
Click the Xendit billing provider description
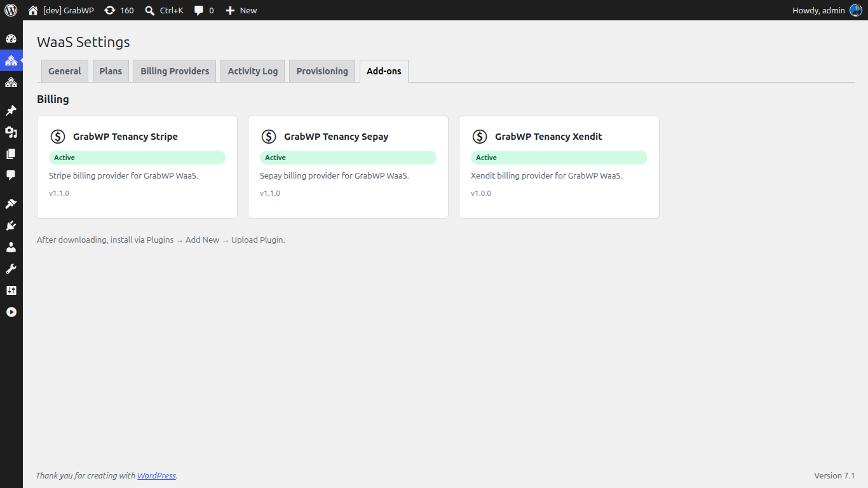point(546,175)
